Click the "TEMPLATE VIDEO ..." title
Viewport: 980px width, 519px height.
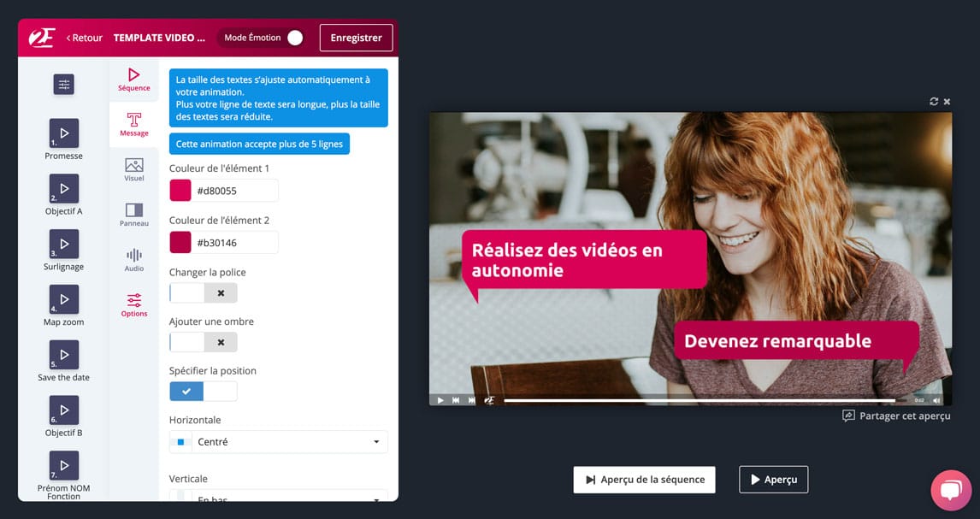(159, 38)
